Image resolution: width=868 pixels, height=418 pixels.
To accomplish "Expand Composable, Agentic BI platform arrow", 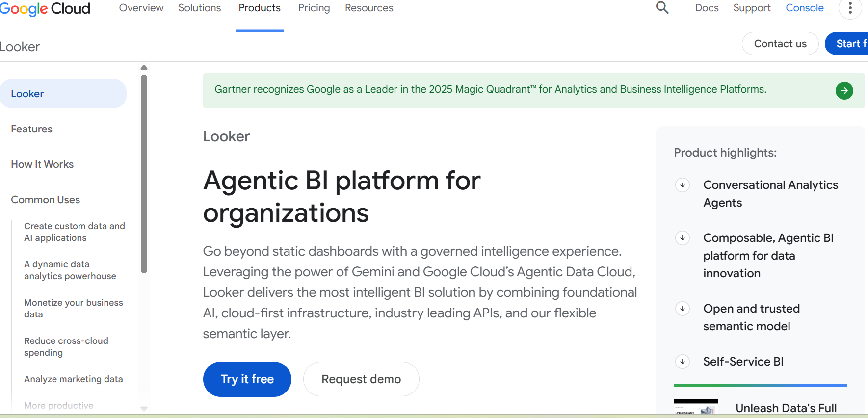I will (683, 238).
